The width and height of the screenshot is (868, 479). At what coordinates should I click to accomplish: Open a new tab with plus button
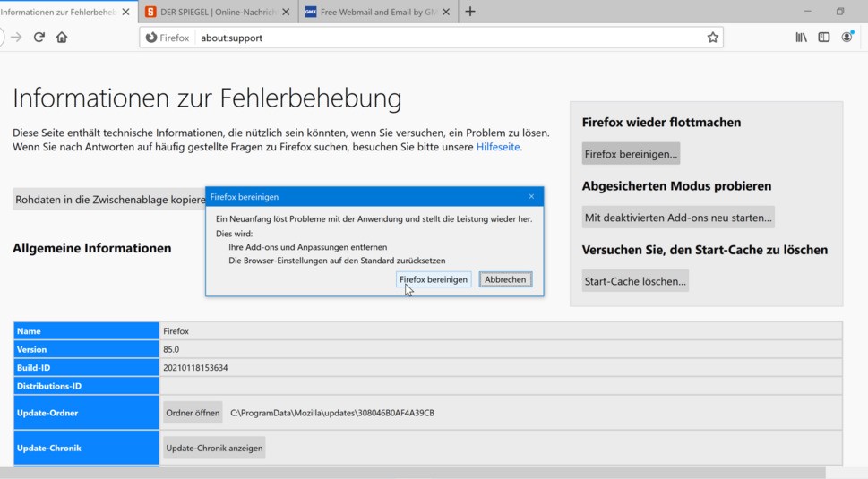470,12
